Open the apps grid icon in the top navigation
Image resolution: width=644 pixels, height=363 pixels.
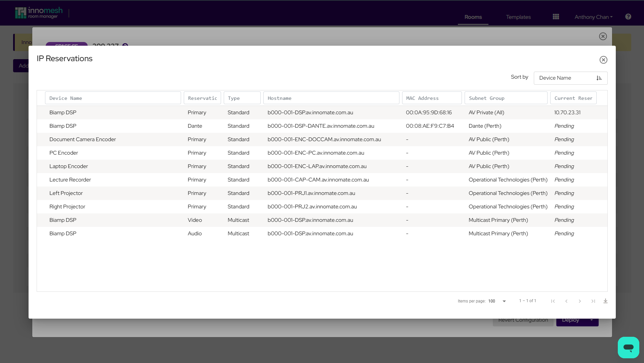click(x=555, y=16)
